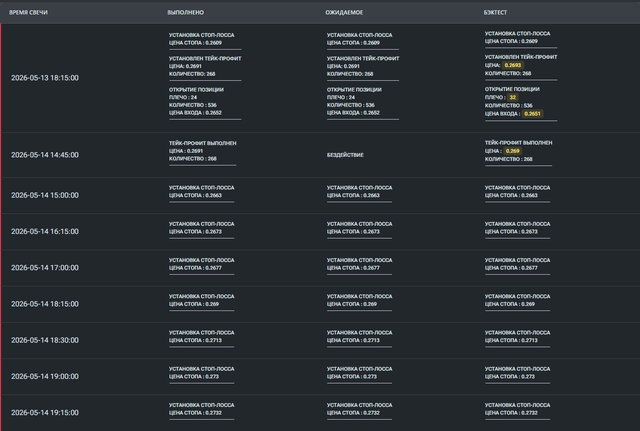Click ЦЕНА СТОПА : 0.2609 in Ожидаемое column
The width and height of the screenshot is (640, 431).
[353, 43]
